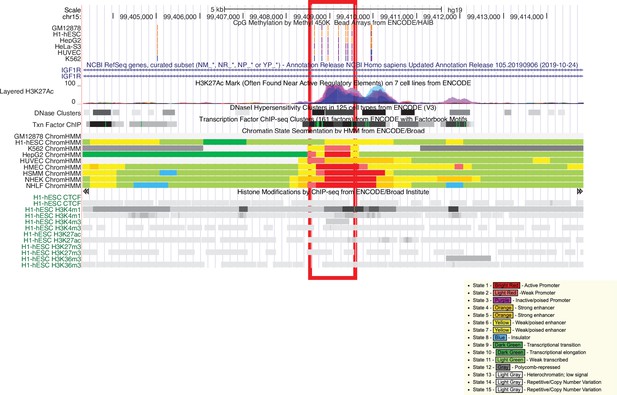Click dark green segment in H1-hESC ChromHMM row
The width and height of the screenshot is (617, 395).
coord(225,142)
